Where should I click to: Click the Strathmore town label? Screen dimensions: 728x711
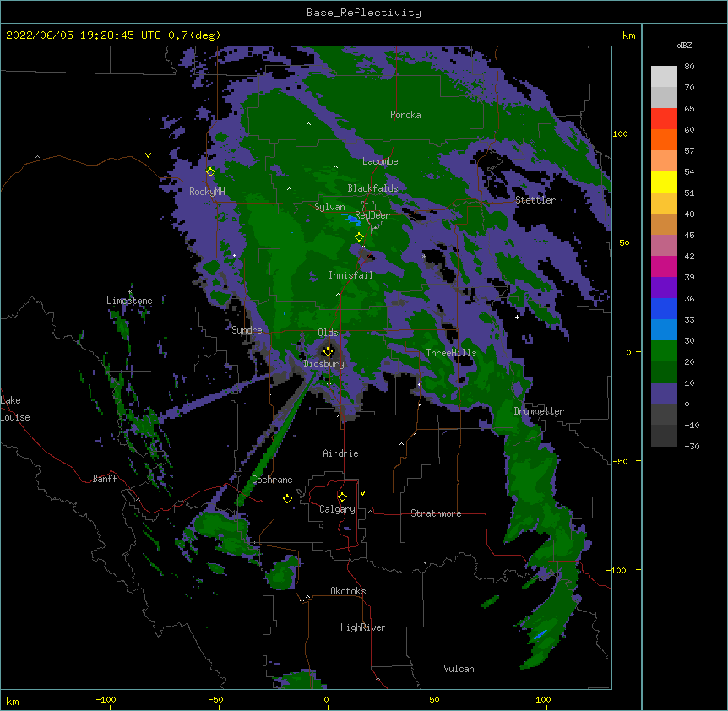[x=436, y=513]
